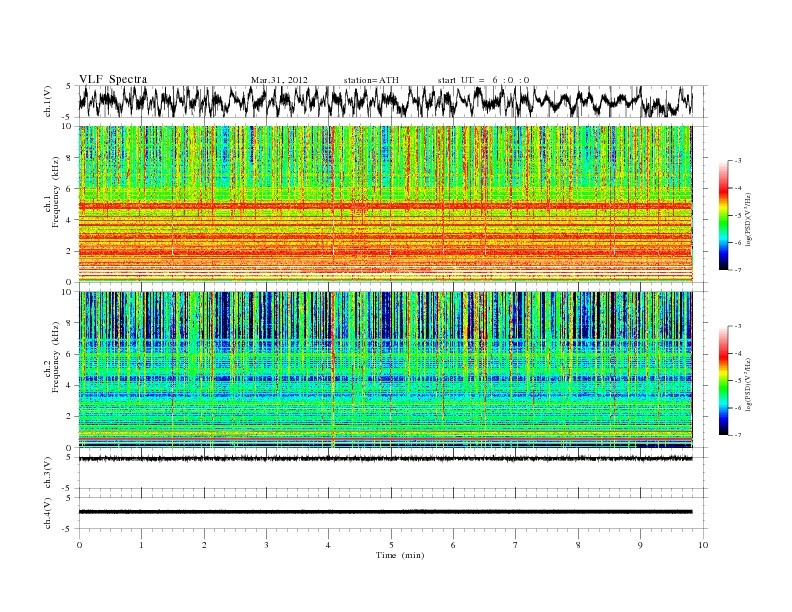Click the "VLF Spectra" title text
The width and height of the screenshot is (792, 612).
point(113,79)
